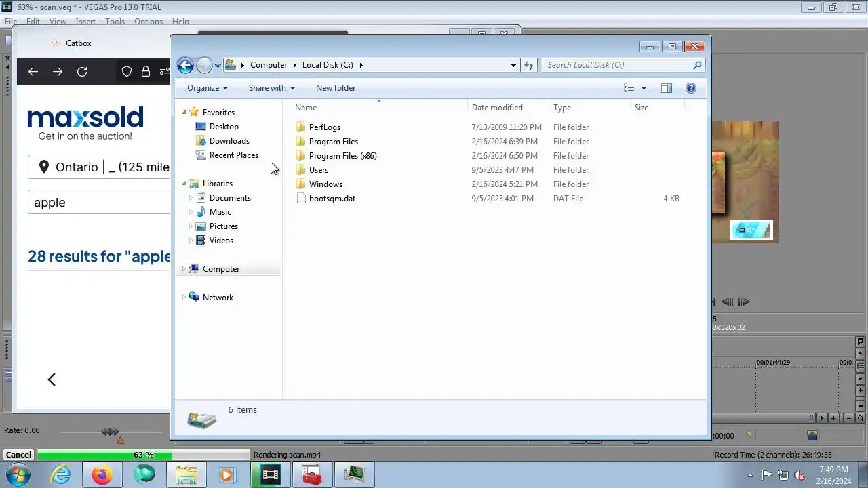This screenshot has width=868, height=488.
Task: Click the render progress bar
Action: point(143,455)
